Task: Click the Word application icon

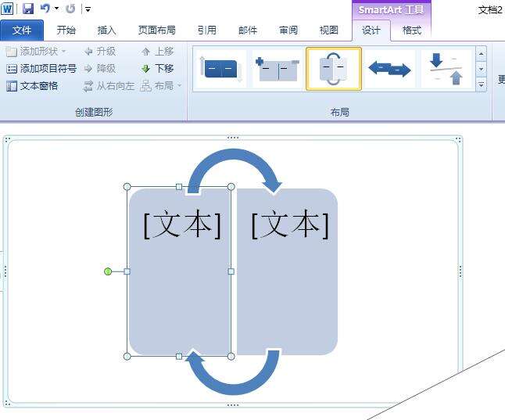Action: 7,9
